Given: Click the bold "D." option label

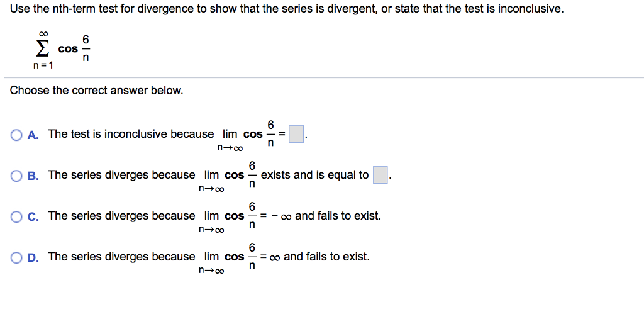Looking at the screenshot, I should point(33,258).
